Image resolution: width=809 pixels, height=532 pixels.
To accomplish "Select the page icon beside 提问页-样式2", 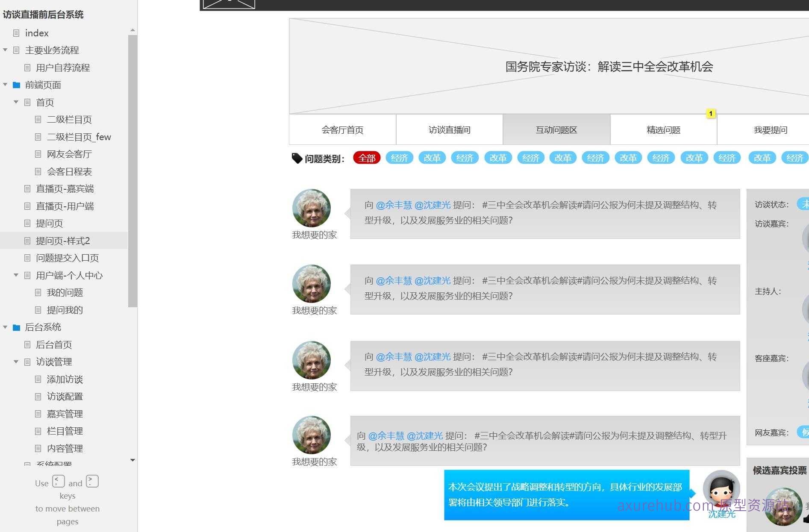I will point(27,241).
